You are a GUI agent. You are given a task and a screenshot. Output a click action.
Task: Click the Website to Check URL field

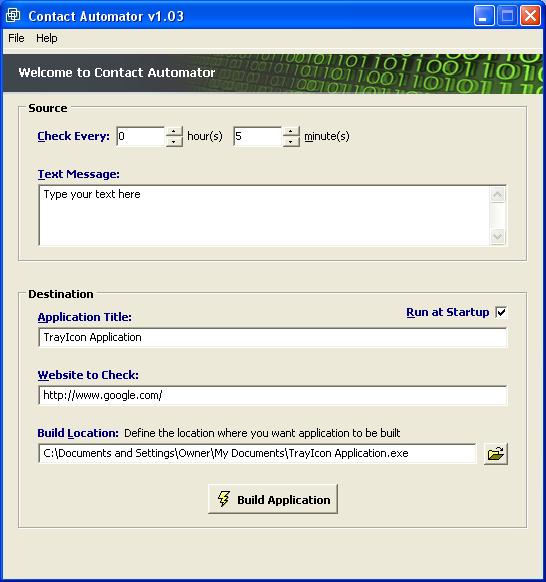tap(273, 395)
